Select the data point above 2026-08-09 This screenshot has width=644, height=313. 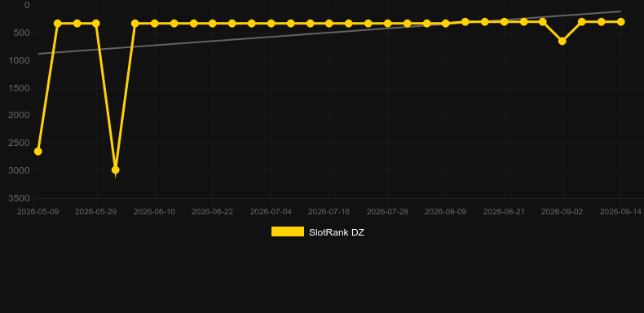point(446,24)
